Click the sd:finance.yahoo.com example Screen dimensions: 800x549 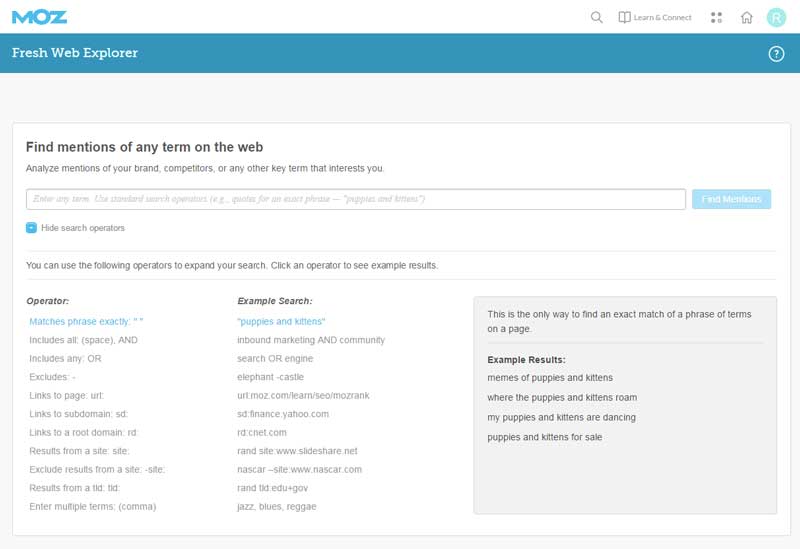[283, 414]
